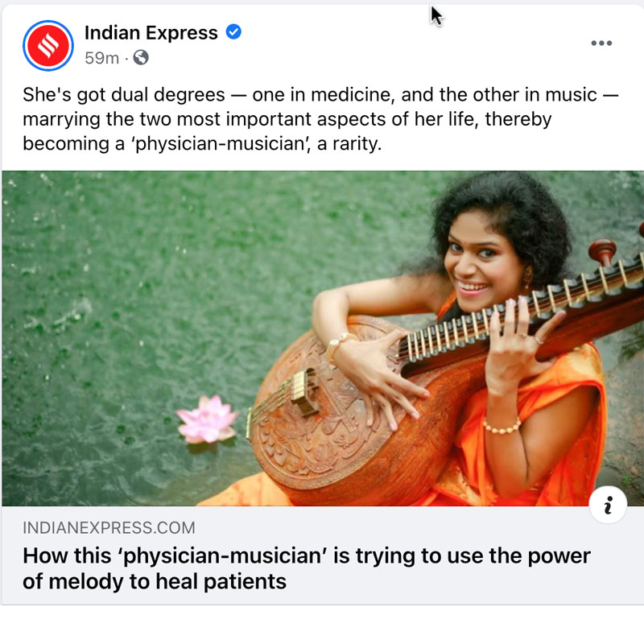
Task: Open the Indian Express page name link
Action: pos(151,32)
